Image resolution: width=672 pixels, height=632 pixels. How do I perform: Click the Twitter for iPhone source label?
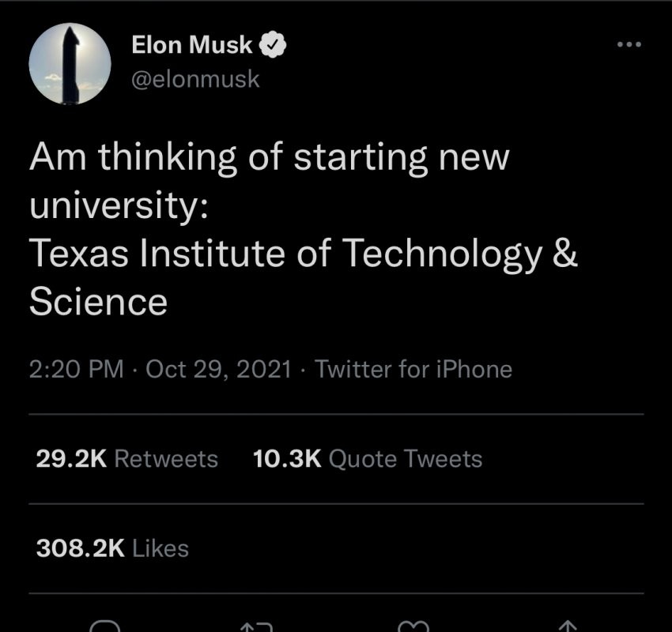(413, 369)
